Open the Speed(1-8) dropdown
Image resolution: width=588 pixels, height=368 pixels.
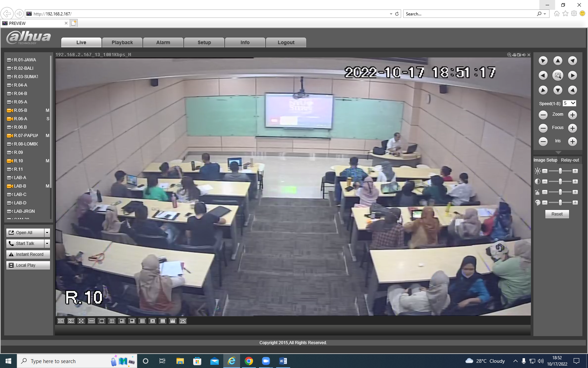point(569,103)
